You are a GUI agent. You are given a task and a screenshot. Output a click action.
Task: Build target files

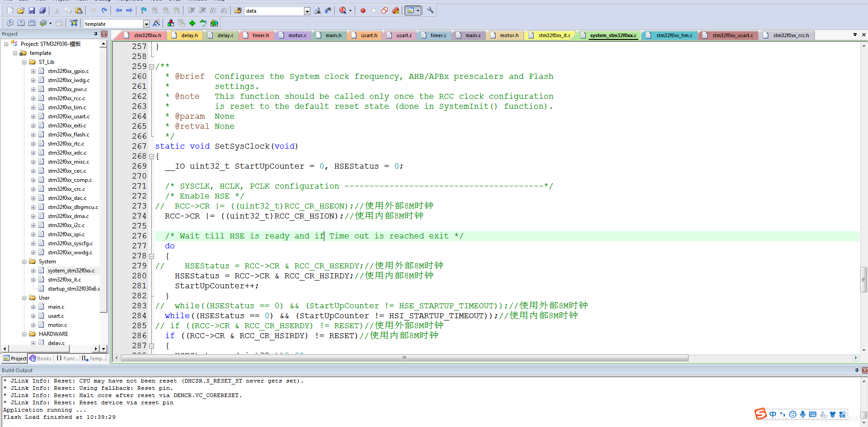pyautogui.click(x=21, y=23)
